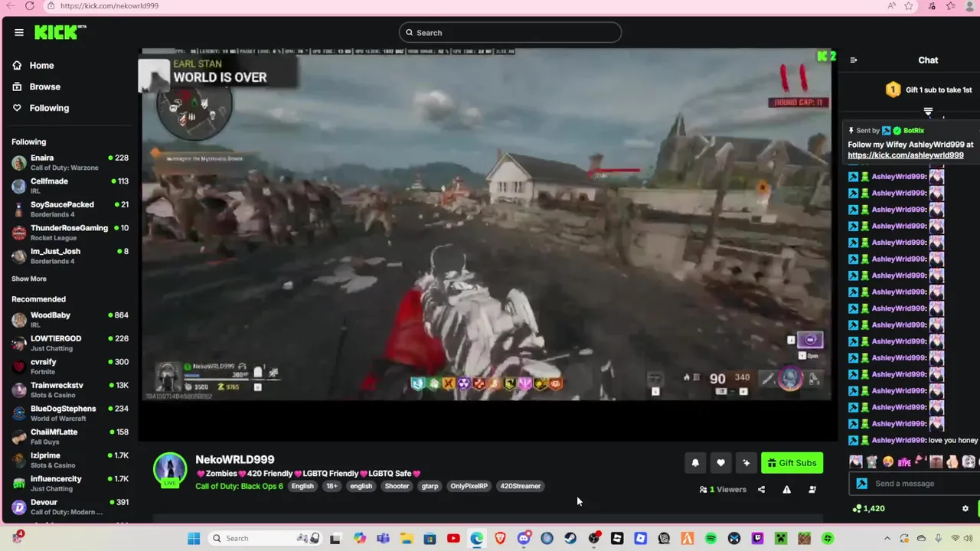Click the user icon beside the report triangle
The image size is (980, 551).
(x=812, y=490)
